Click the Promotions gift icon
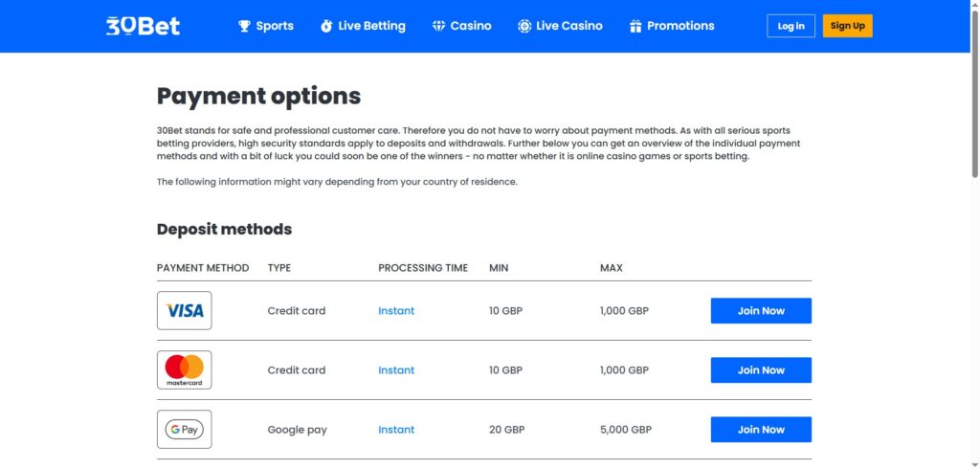This screenshot has width=980, height=469. point(635,26)
